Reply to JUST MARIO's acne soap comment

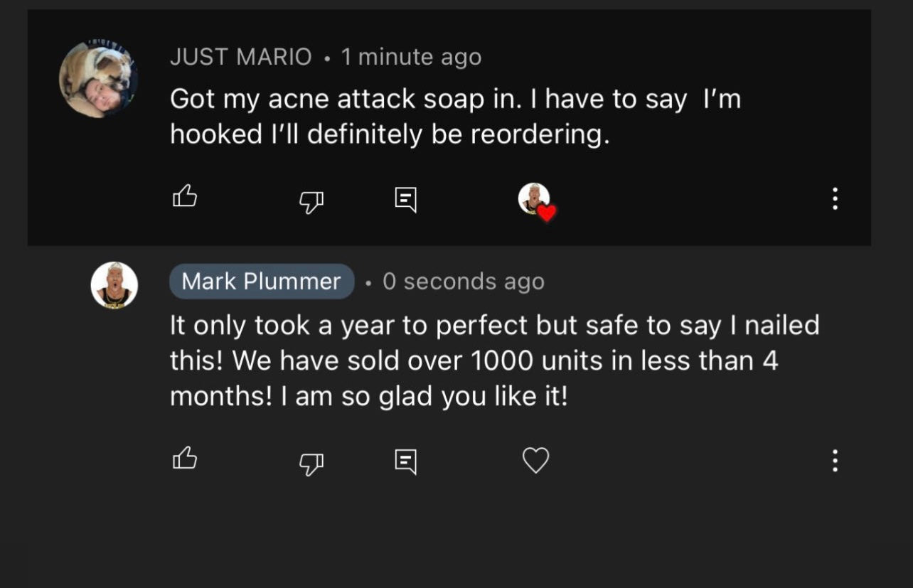406,200
